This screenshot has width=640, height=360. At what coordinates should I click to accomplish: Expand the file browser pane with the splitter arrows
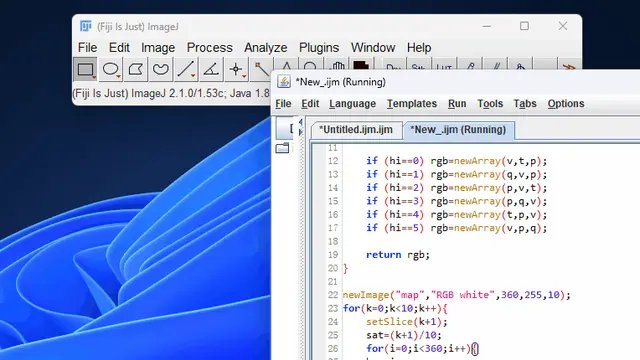[300, 127]
